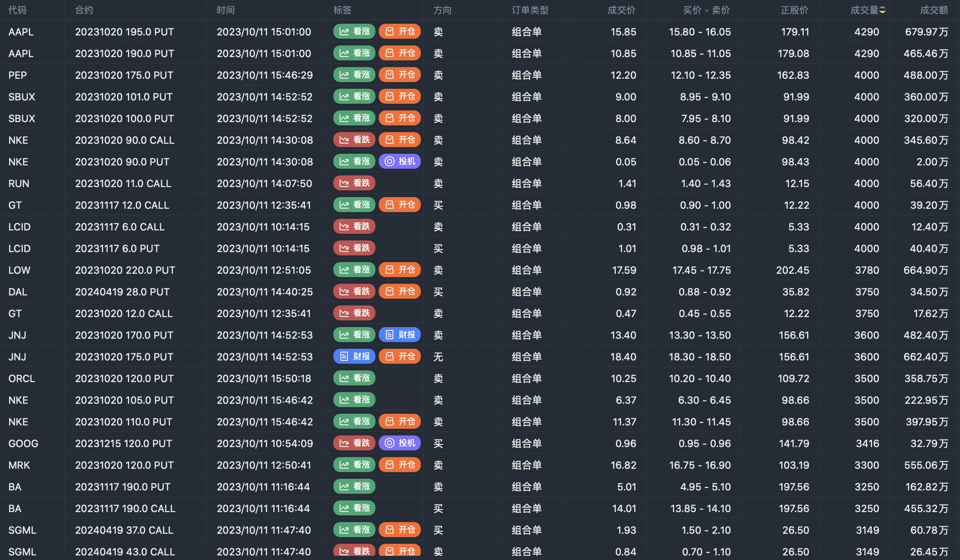Click the 财报 tag on JNJ 170.0 PUT row
This screenshot has height=560, width=960.
[x=400, y=335]
